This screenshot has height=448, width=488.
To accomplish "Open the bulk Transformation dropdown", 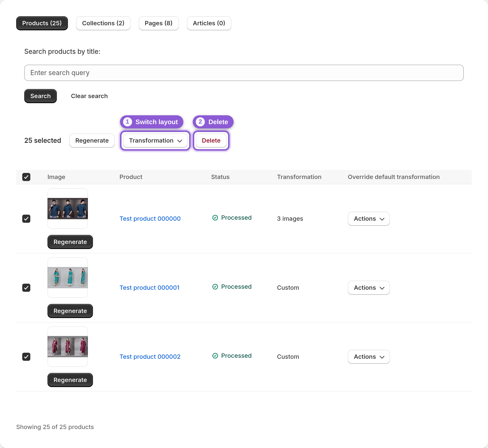I will click(x=155, y=141).
